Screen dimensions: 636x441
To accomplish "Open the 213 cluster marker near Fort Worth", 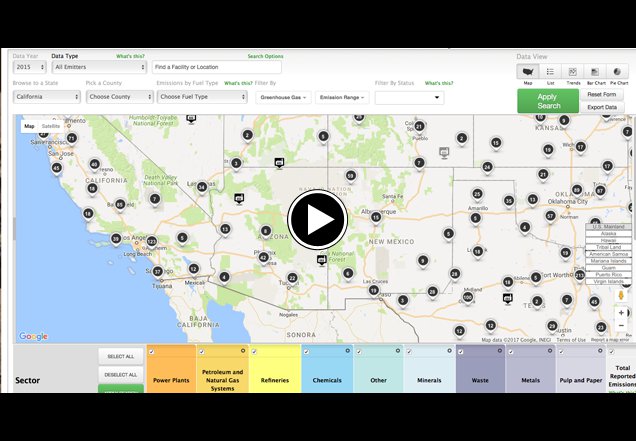I will pos(580,276).
